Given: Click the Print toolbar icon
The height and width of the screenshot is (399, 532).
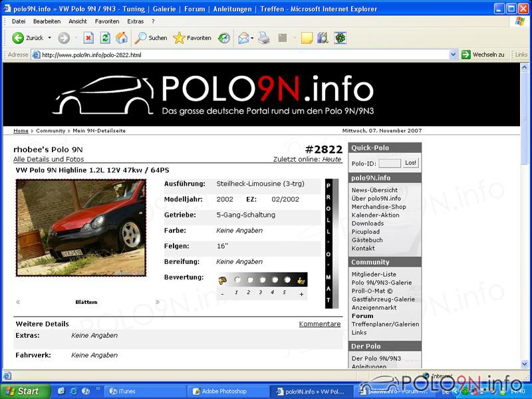Looking at the screenshot, I should 264,38.
